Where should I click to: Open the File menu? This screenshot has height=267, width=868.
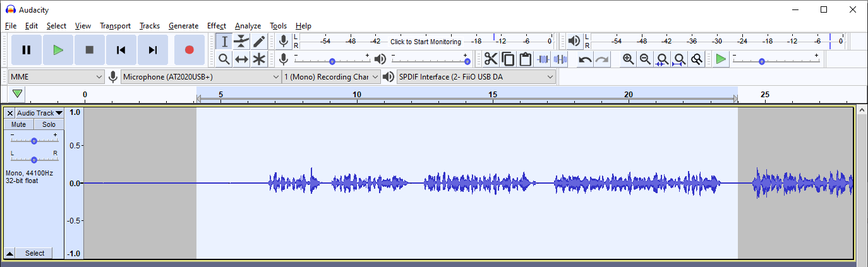tap(11, 26)
